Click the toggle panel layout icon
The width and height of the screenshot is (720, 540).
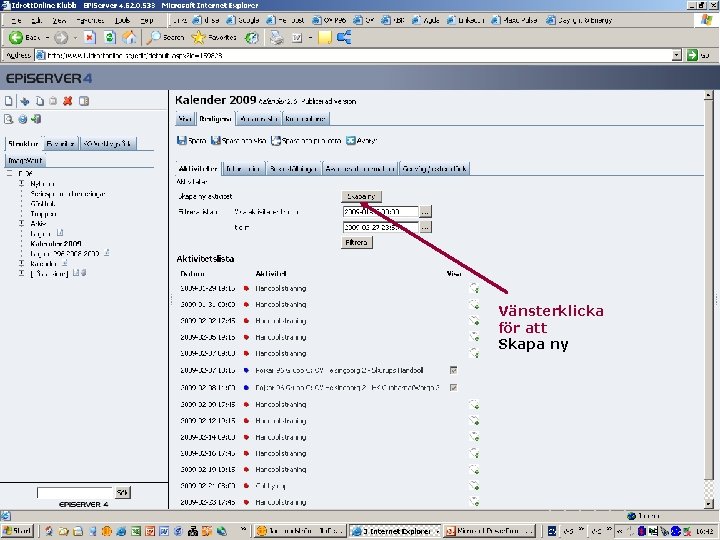click(x=84, y=101)
